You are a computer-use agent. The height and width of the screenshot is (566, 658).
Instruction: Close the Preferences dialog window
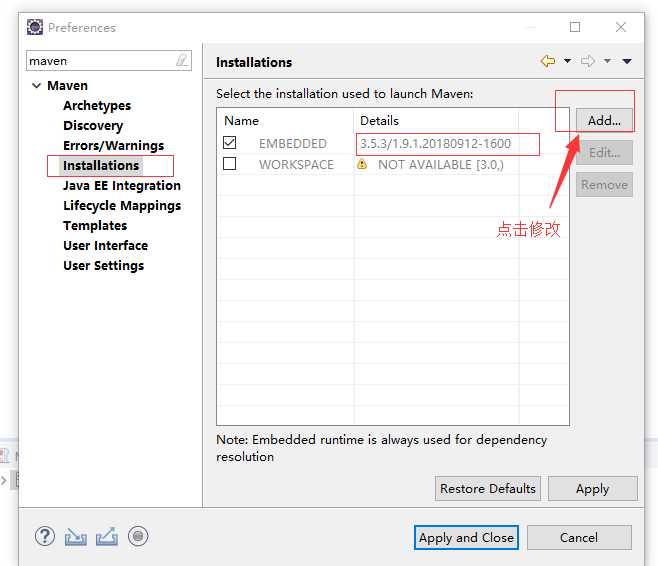pyautogui.click(x=621, y=27)
